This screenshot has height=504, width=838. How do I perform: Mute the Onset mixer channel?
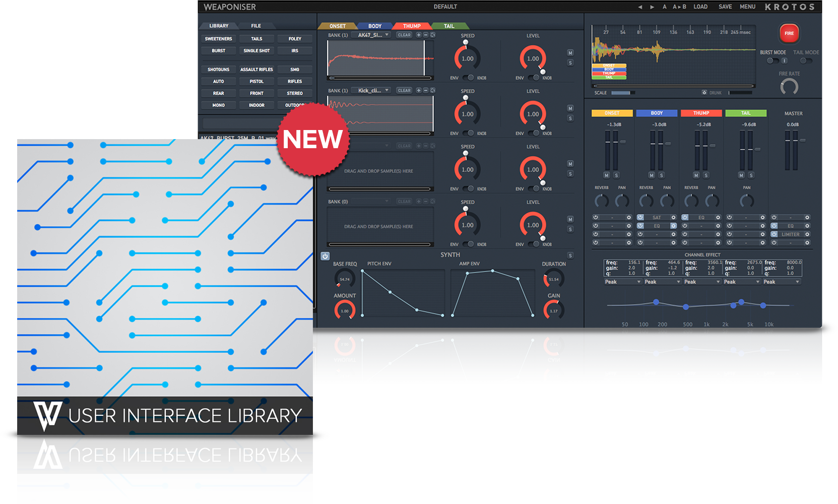tap(606, 175)
